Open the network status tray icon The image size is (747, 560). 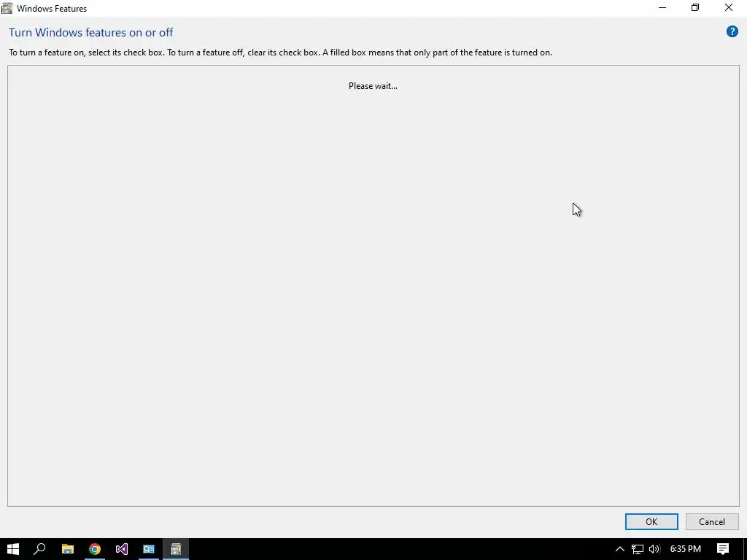pyautogui.click(x=637, y=549)
